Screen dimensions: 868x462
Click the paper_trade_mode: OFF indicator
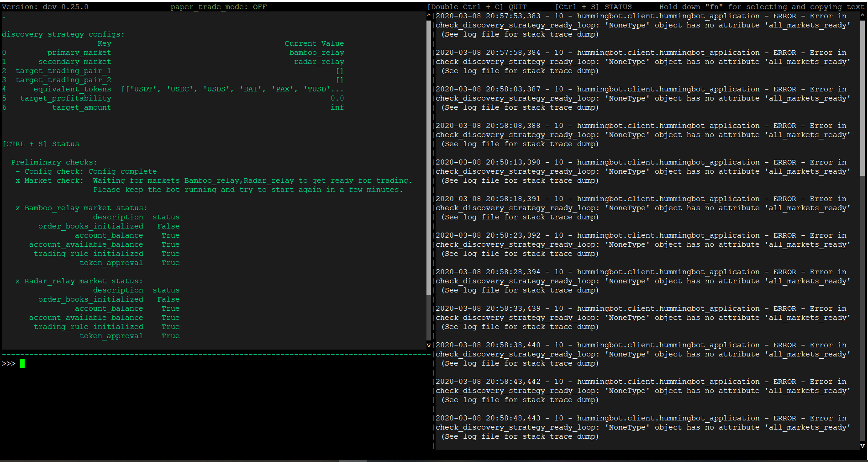[219, 7]
